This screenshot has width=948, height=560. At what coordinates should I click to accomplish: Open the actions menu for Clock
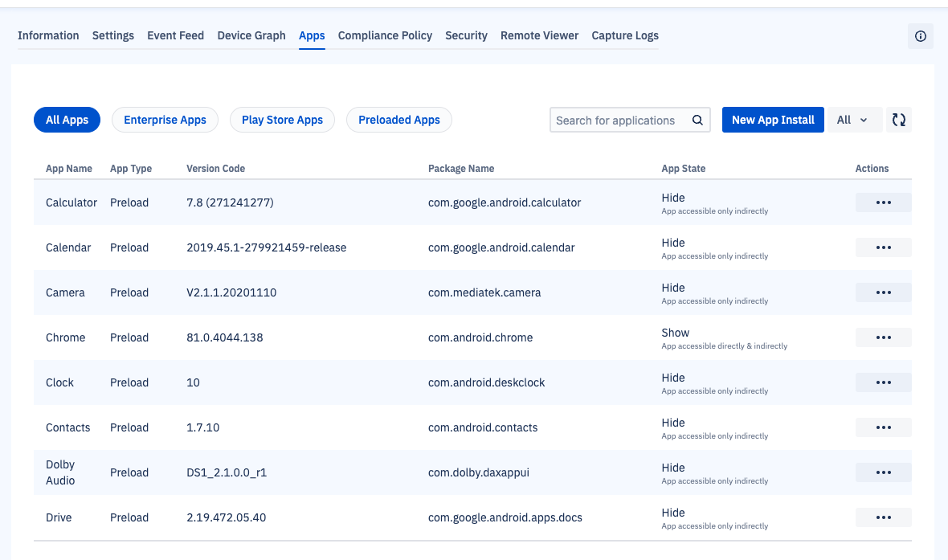tap(883, 382)
